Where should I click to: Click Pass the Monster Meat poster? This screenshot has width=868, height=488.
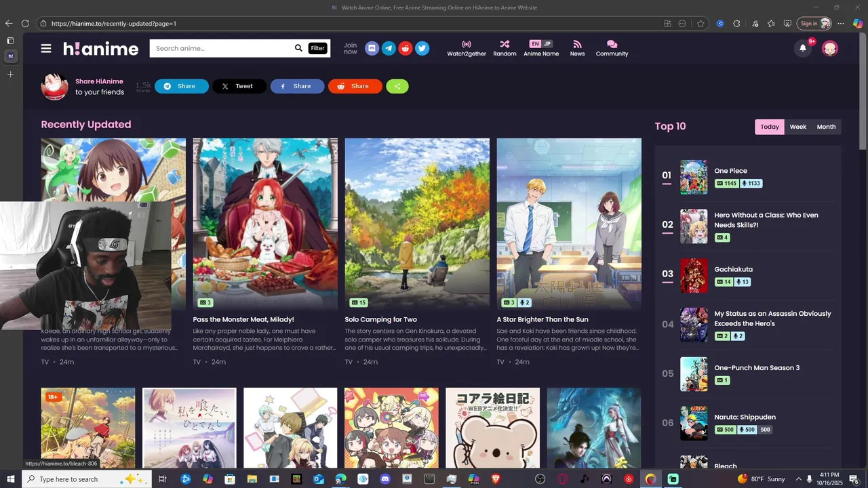tap(265, 224)
